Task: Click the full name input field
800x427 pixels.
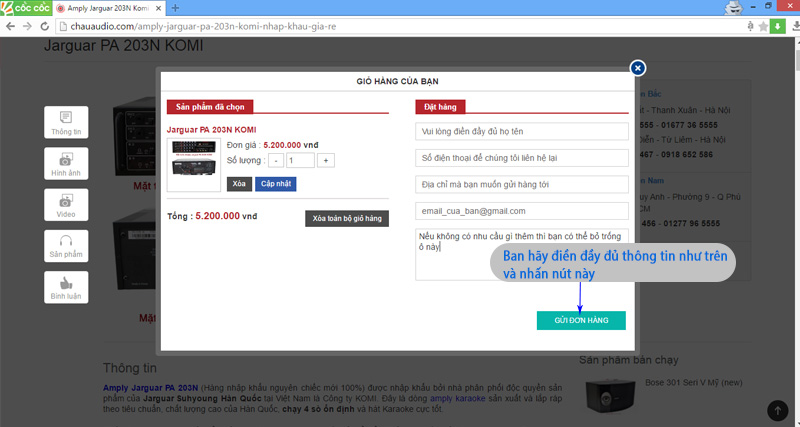Action: [x=522, y=131]
